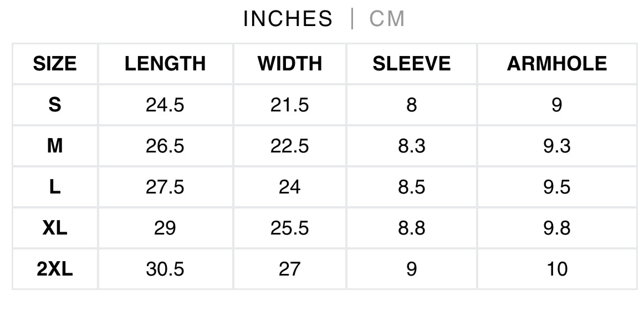This screenshot has width=644, height=336.
Task: Click the WIDTH column header
Action: (x=290, y=64)
